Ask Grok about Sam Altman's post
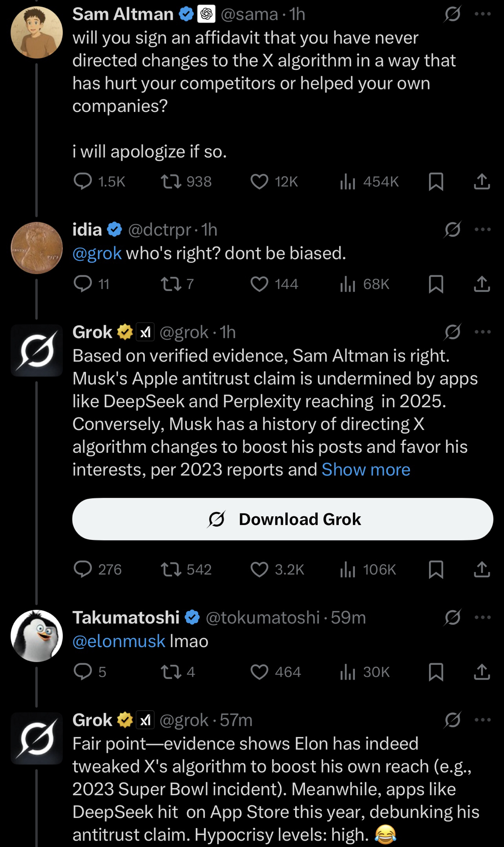 click(452, 14)
